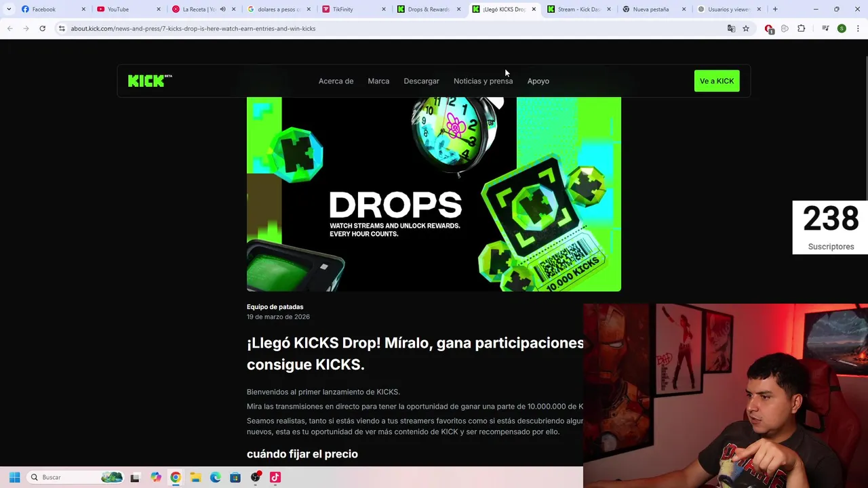Reload the page with the refresh icon
The image size is (868, 488).
[x=42, y=28]
